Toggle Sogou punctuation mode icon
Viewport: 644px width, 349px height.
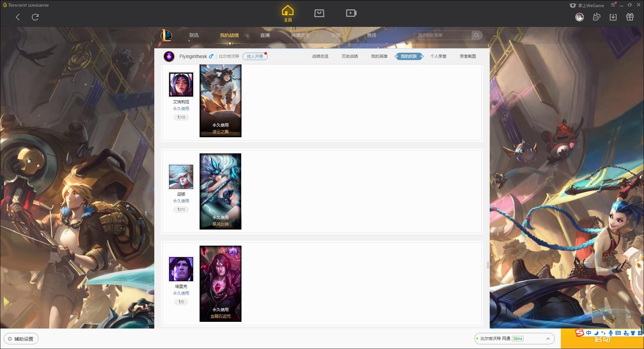[603, 333]
